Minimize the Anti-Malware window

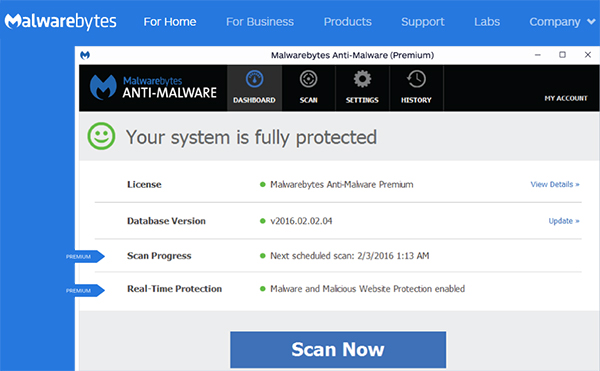tap(538, 55)
